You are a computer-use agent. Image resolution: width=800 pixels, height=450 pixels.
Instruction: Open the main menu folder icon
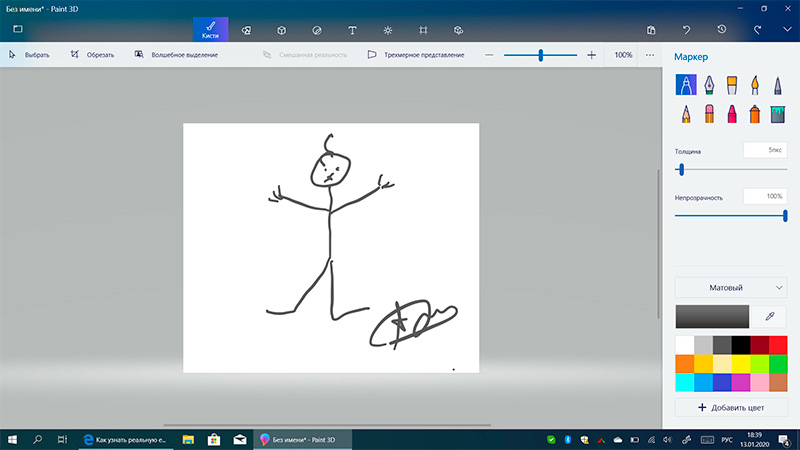[x=18, y=30]
